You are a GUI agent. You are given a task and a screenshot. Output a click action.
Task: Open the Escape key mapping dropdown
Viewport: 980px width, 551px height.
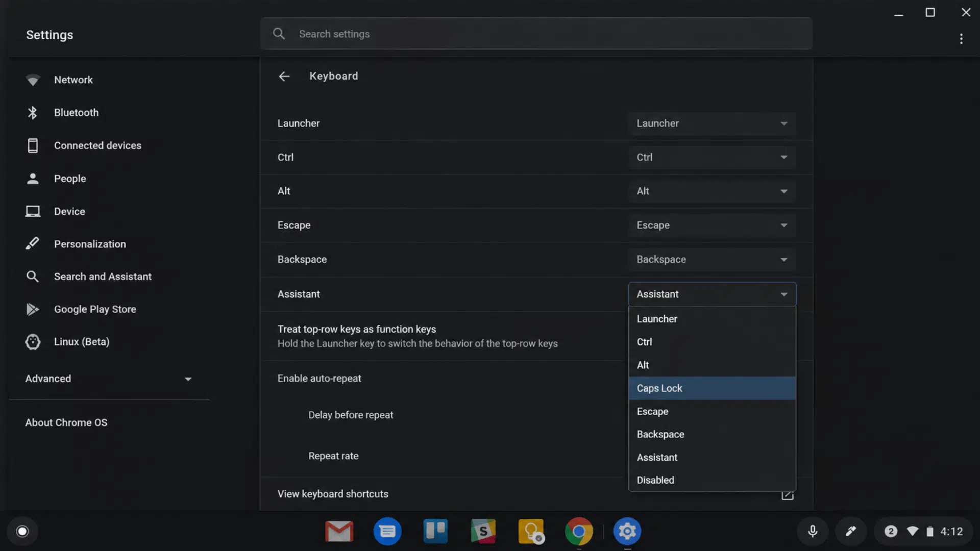712,226
